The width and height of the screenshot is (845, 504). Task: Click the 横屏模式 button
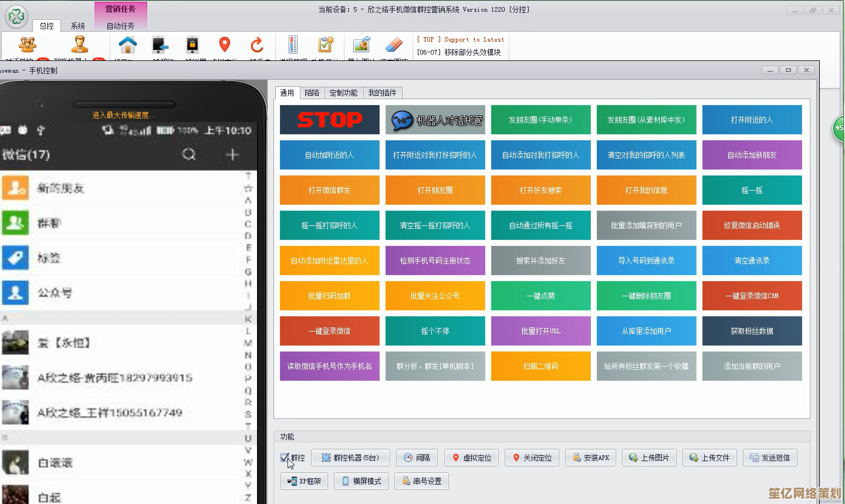coord(361,481)
